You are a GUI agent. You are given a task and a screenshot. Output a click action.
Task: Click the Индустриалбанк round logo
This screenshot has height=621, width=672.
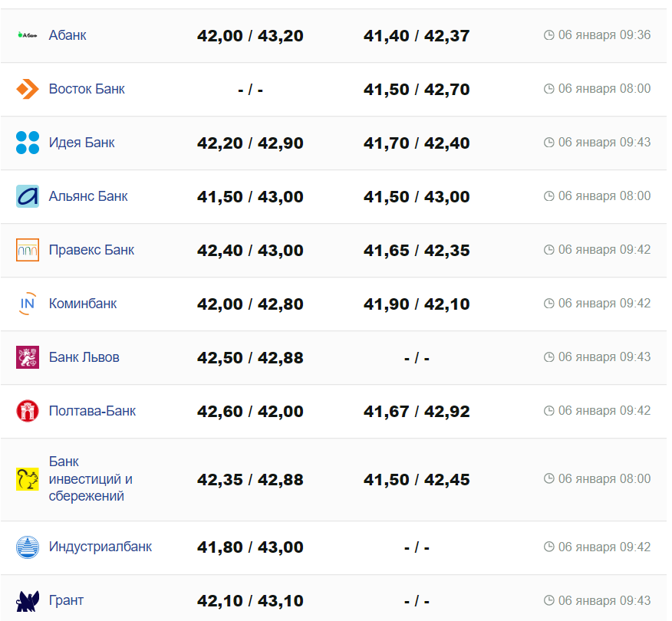[x=28, y=547]
